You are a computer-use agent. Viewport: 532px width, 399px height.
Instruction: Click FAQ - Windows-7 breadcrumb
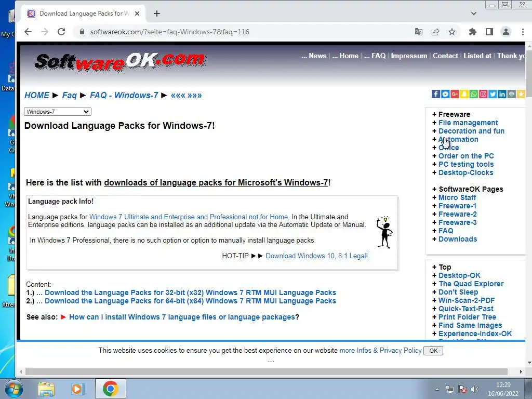click(124, 96)
